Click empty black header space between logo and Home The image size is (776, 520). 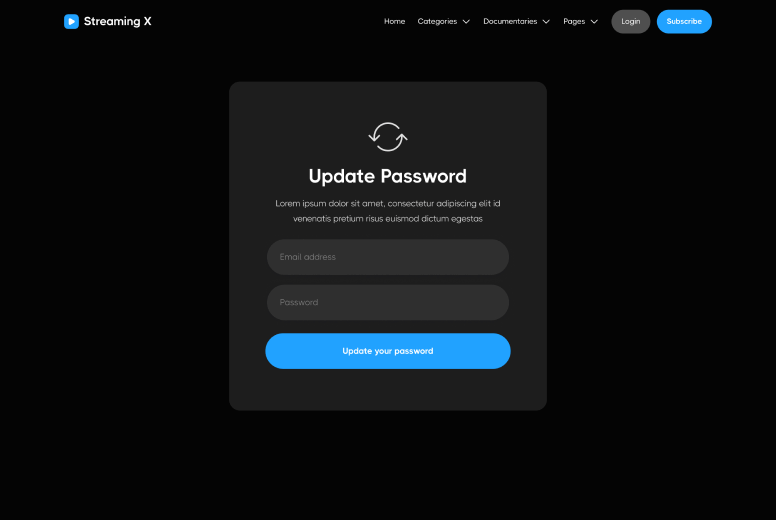pos(267,21)
